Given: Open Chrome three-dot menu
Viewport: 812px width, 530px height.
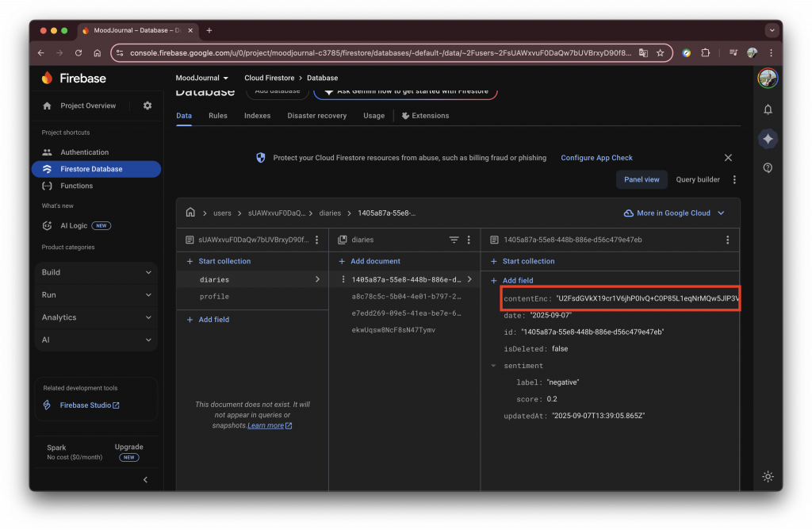Looking at the screenshot, I should tap(771, 53).
